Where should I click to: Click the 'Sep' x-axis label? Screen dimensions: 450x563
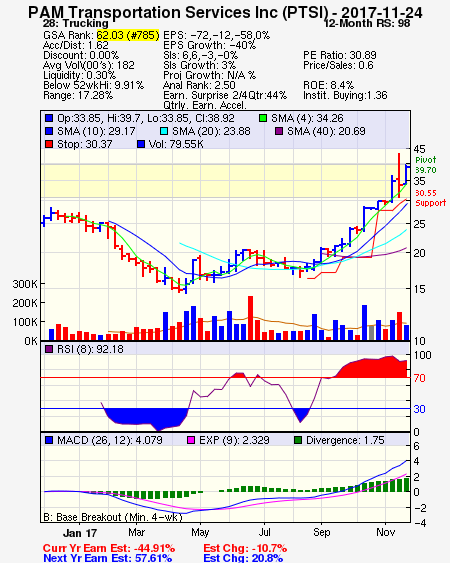321,532
